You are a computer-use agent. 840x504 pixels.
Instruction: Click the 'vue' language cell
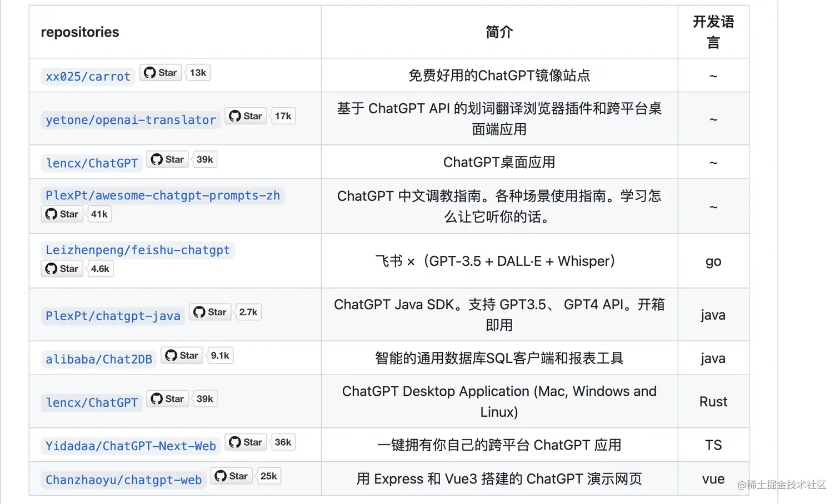pyautogui.click(x=713, y=479)
